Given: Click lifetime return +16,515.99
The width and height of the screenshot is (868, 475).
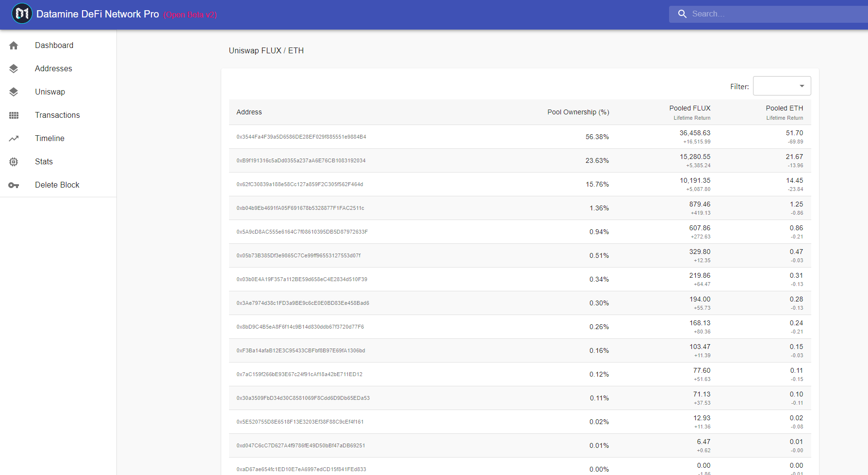Looking at the screenshot, I should point(697,142).
